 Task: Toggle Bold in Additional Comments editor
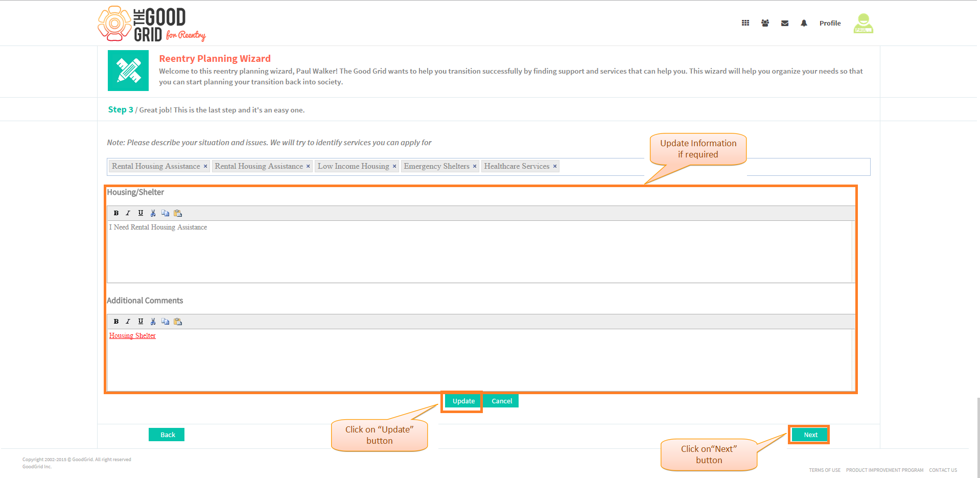pos(116,322)
